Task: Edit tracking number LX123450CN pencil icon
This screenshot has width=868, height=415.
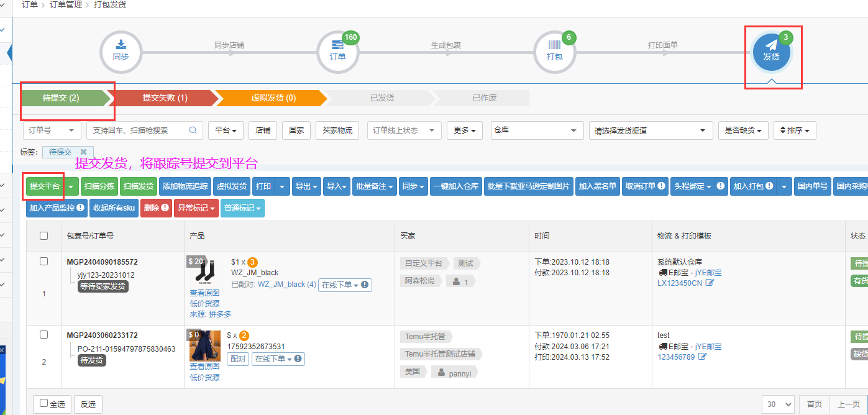Action: (710, 283)
